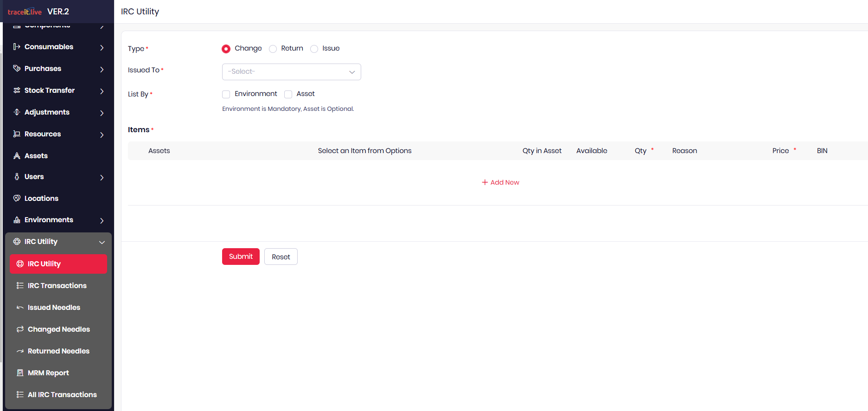Expand the Adjustments menu chevron
868x411 pixels.
tap(102, 113)
